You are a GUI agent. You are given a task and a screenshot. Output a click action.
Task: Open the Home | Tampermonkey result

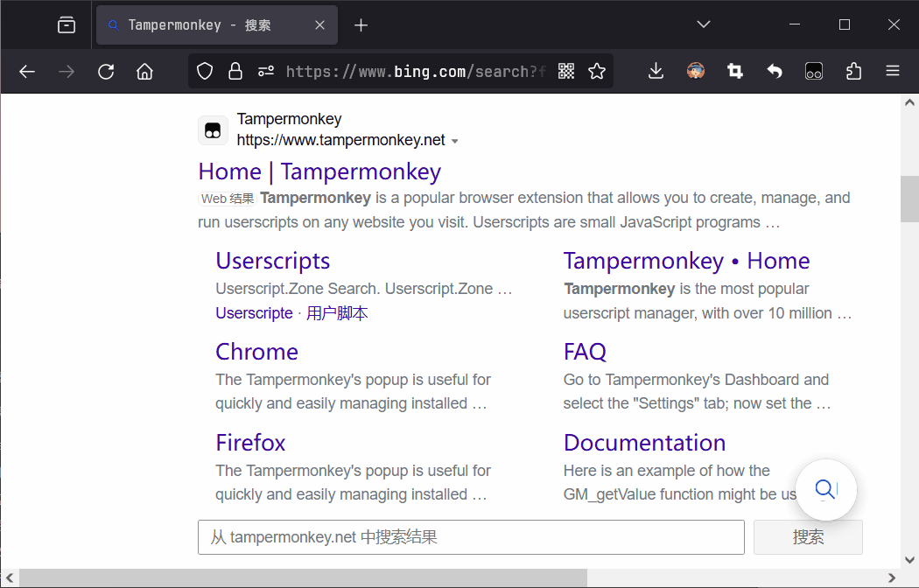(x=319, y=171)
